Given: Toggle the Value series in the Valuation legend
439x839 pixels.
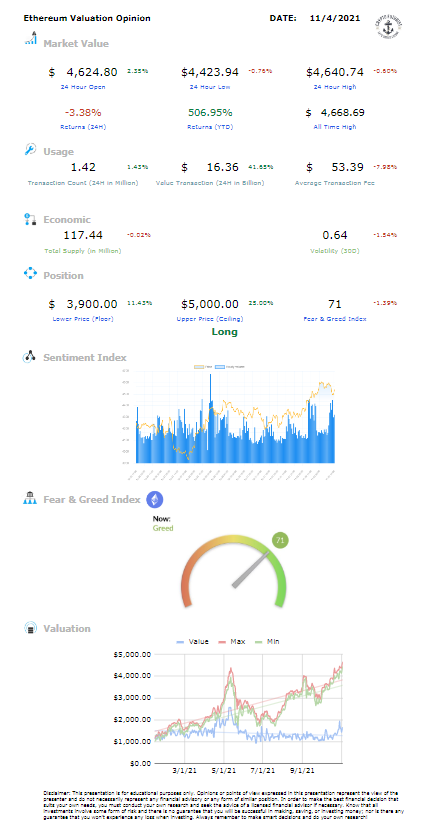Looking at the screenshot, I should [192, 642].
